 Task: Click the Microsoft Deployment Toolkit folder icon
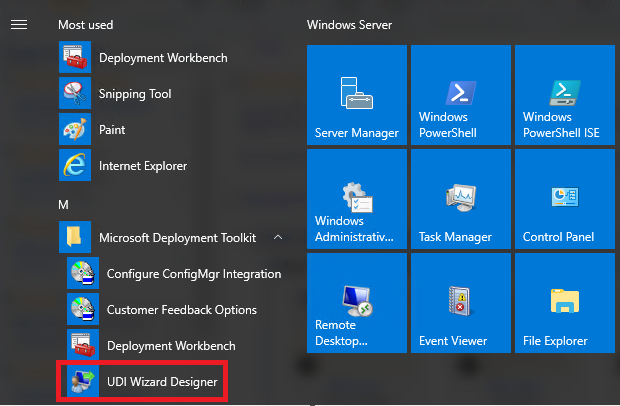tap(75, 237)
